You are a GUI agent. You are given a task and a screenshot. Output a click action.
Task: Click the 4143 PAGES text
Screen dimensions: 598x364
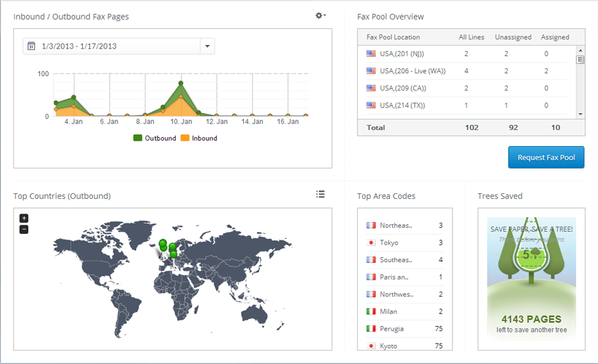531,319
